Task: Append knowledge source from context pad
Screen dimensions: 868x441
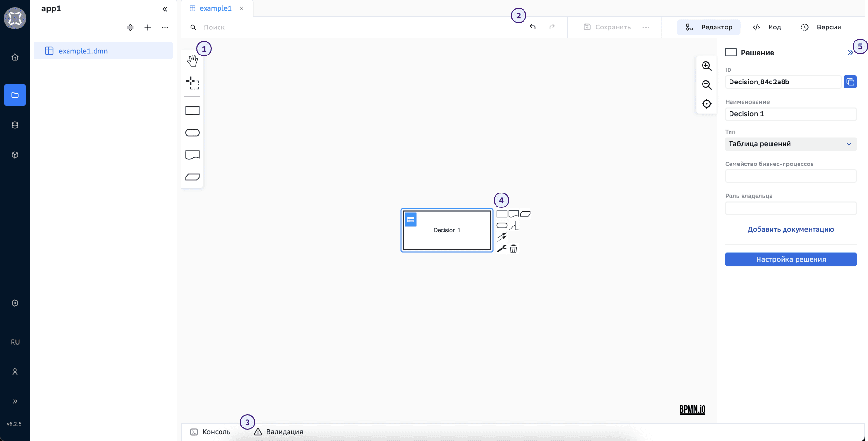Action: [x=513, y=214]
